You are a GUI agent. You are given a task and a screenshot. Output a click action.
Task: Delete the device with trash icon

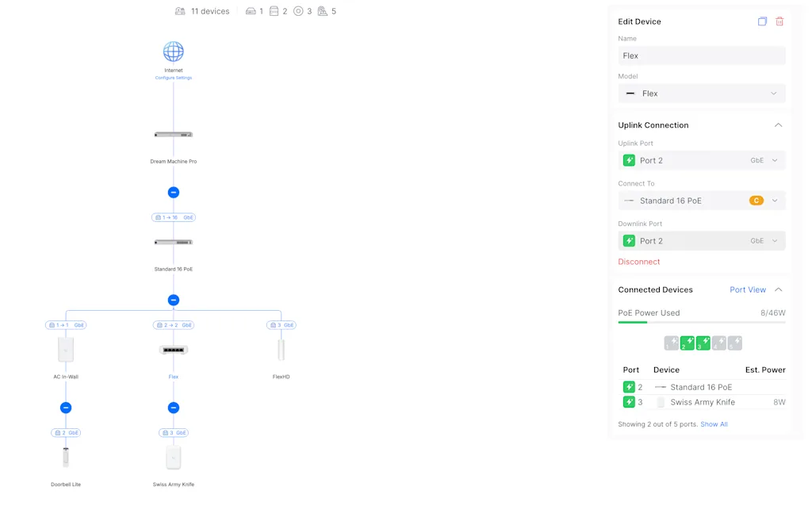(x=779, y=21)
